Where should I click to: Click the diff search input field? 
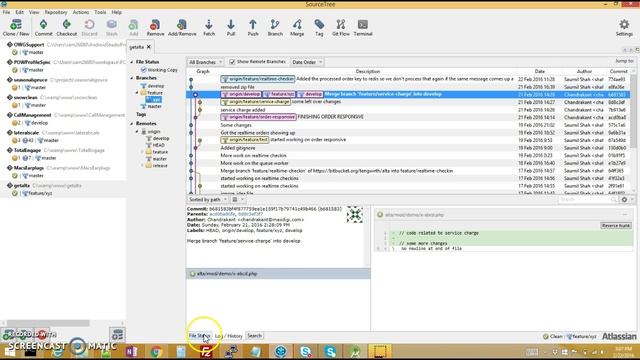[588, 200]
